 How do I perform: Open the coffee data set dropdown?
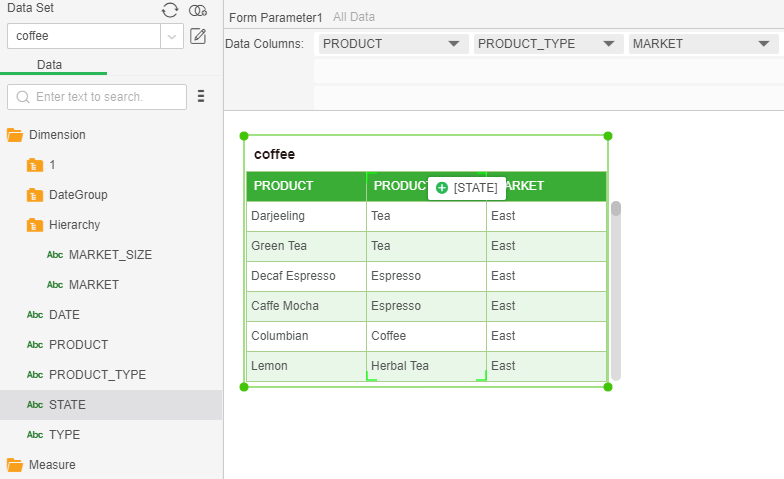[173, 36]
